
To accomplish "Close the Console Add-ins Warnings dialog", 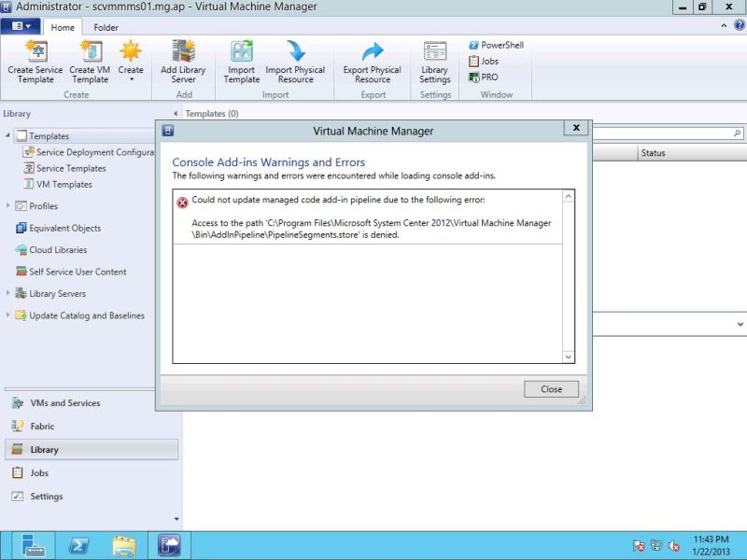I will pyautogui.click(x=550, y=389).
